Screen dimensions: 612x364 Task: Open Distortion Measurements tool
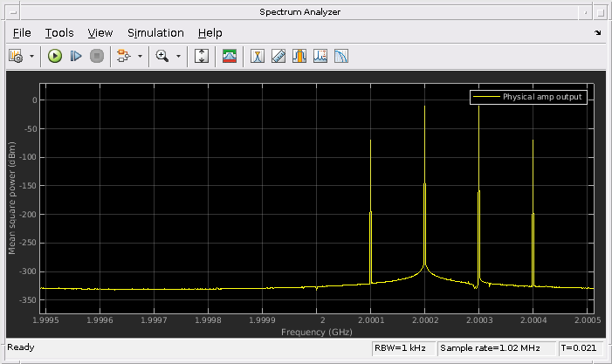click(341, 56)
